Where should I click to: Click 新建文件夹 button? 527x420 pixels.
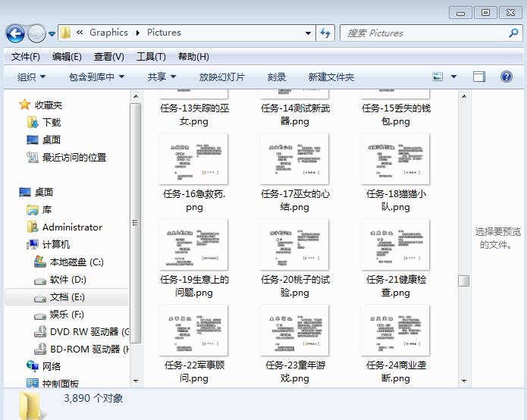click(x=331, y=77)
